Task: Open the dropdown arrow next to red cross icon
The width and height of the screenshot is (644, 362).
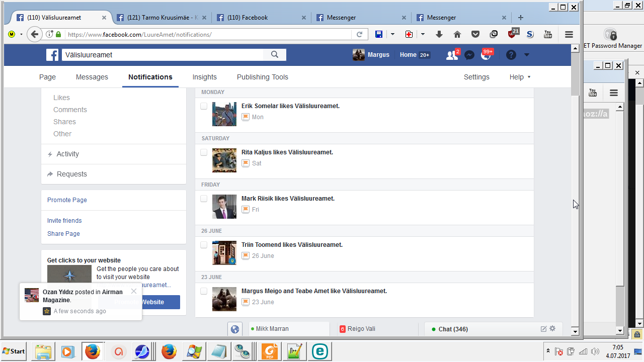Action: pos(423,34)
